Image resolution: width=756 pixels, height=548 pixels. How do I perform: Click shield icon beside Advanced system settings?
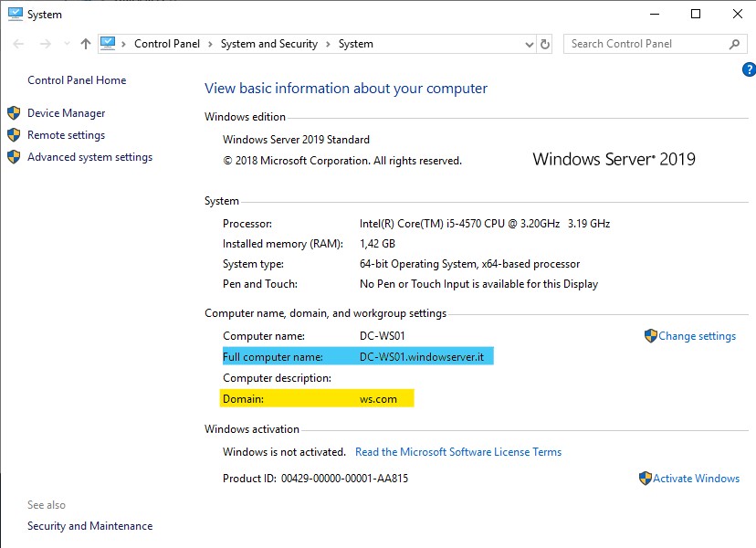coord(14,156)
